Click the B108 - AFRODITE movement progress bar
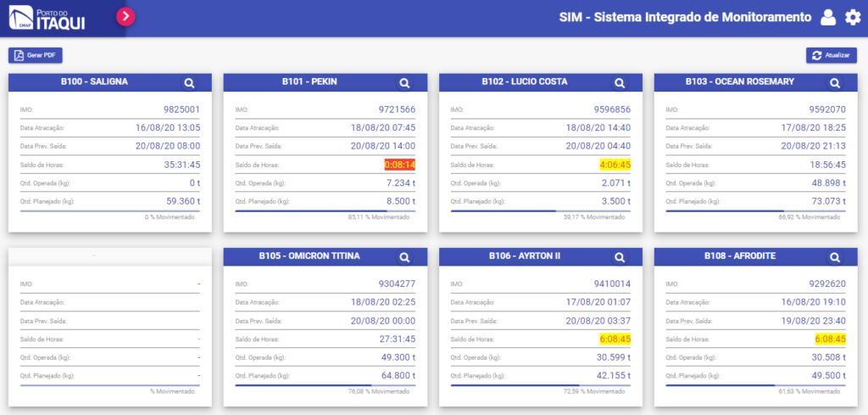This screenshot has height=415, width=868. coord(755,385)
